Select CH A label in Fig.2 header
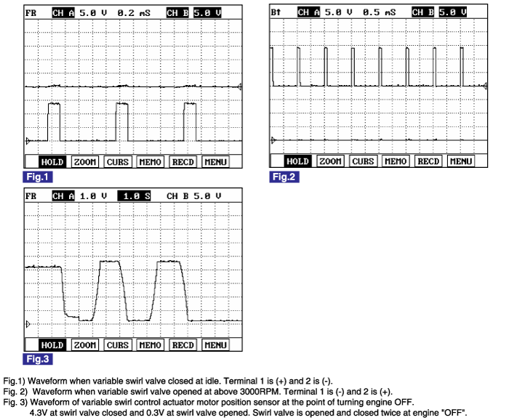 [x=309, y=12]
